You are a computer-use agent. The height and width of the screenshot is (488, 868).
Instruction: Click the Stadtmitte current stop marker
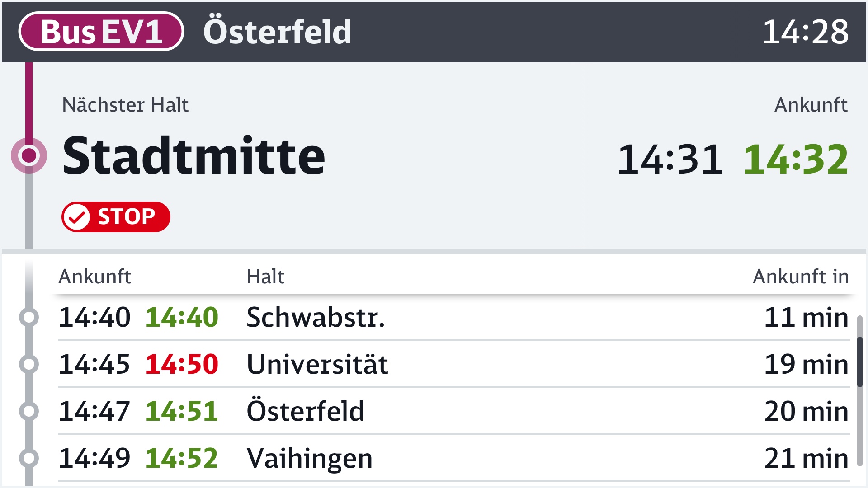[x=29, y=155]
